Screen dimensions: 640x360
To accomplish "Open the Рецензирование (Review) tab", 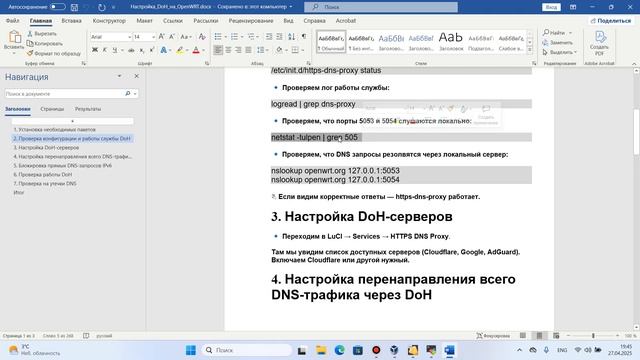I will (251, 20).
